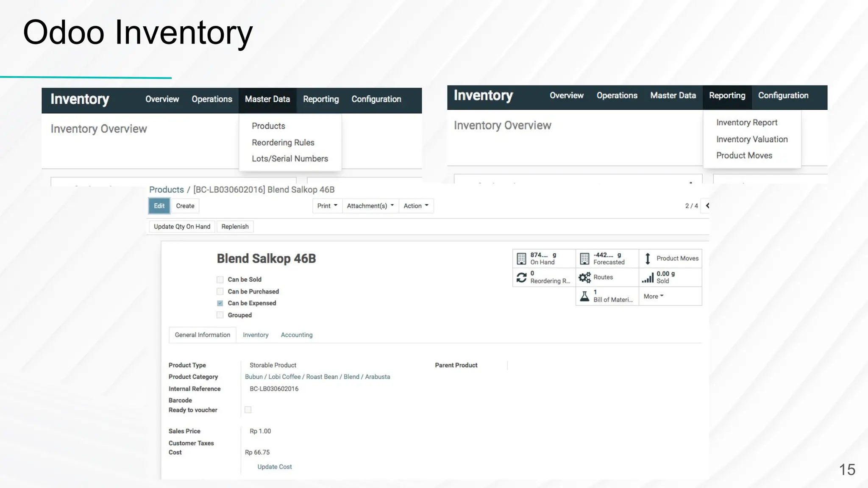The width and height of the screenshot is (868, 488).
Task: Open the Print dropdown
Action: click(327, 206)
